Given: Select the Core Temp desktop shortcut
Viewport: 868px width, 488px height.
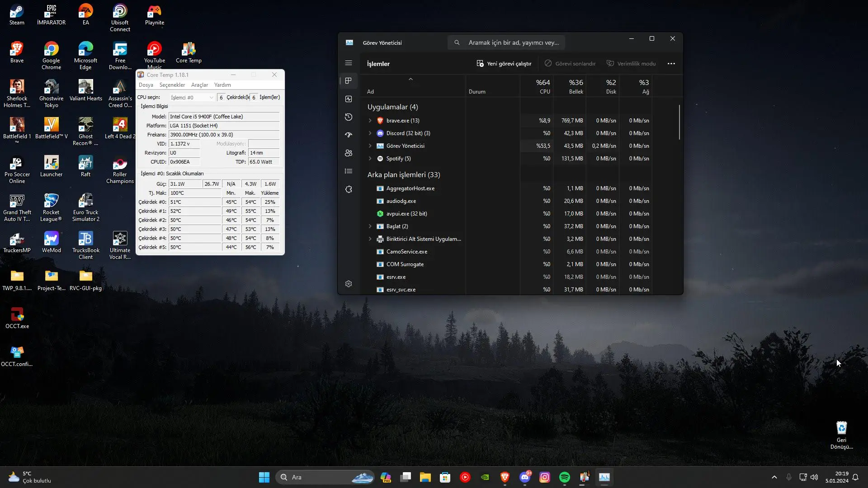Looking at the screenshot, I should tap(189, 53).
